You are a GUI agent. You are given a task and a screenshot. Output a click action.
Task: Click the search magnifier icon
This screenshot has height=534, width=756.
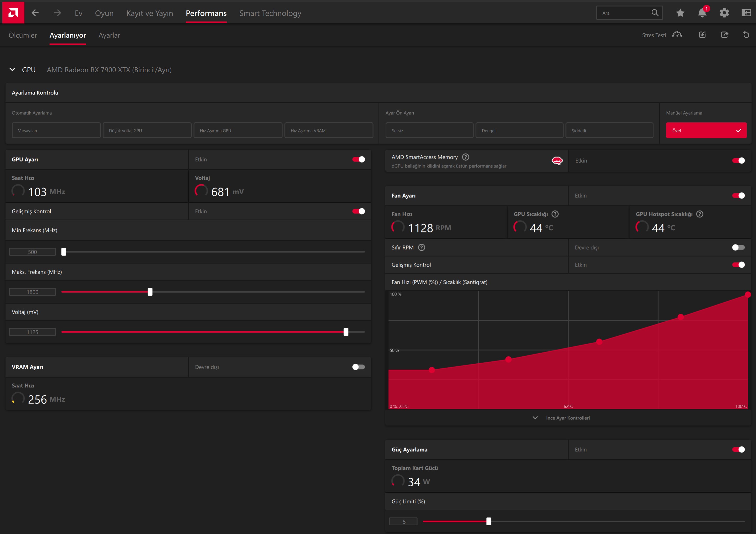tap(655, 13)
